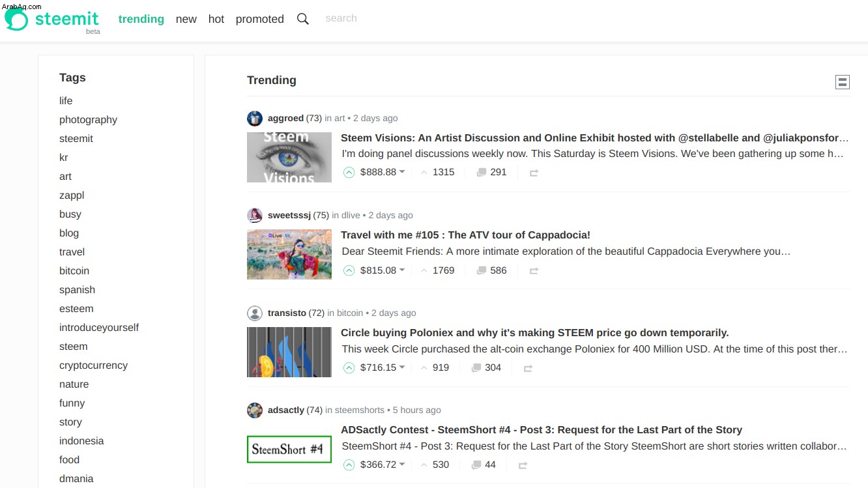Switch to the trending tab
This screenshot has width=868, height=488.
coord(141,19)
